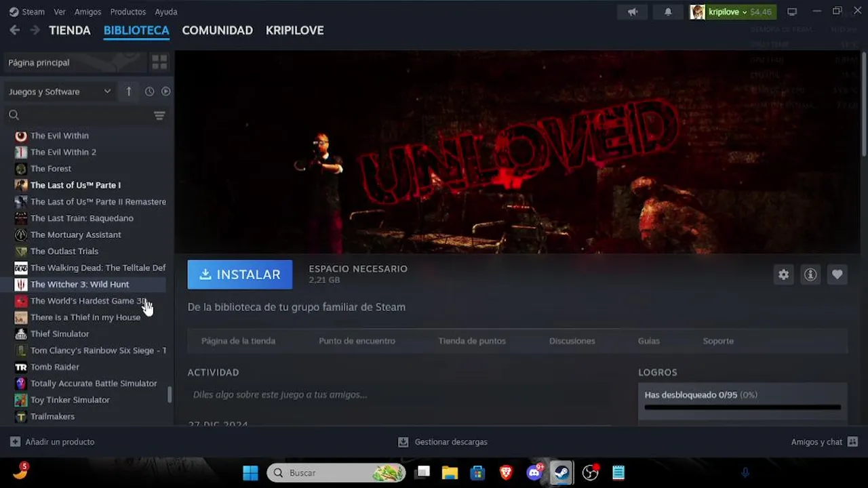Open advanced filter options icon
Image resolution: width=868 pixels, height=488 pixels.
click(x=159, y=115)
